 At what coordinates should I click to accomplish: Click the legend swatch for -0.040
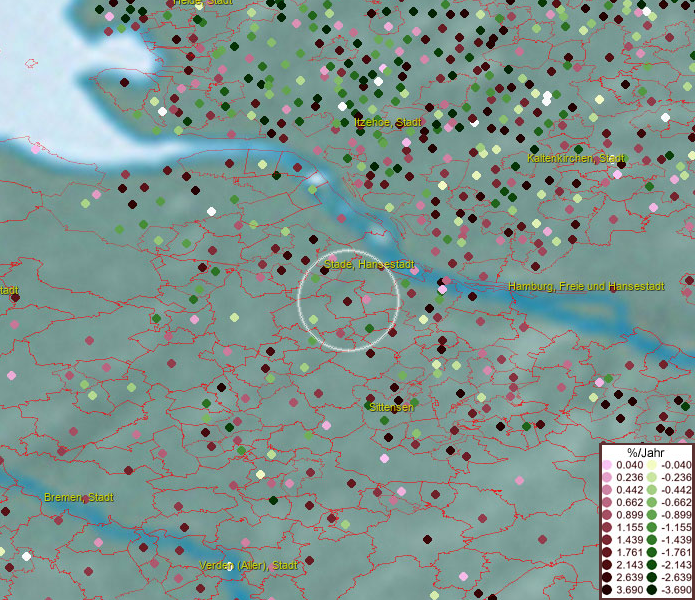point(652,465)
